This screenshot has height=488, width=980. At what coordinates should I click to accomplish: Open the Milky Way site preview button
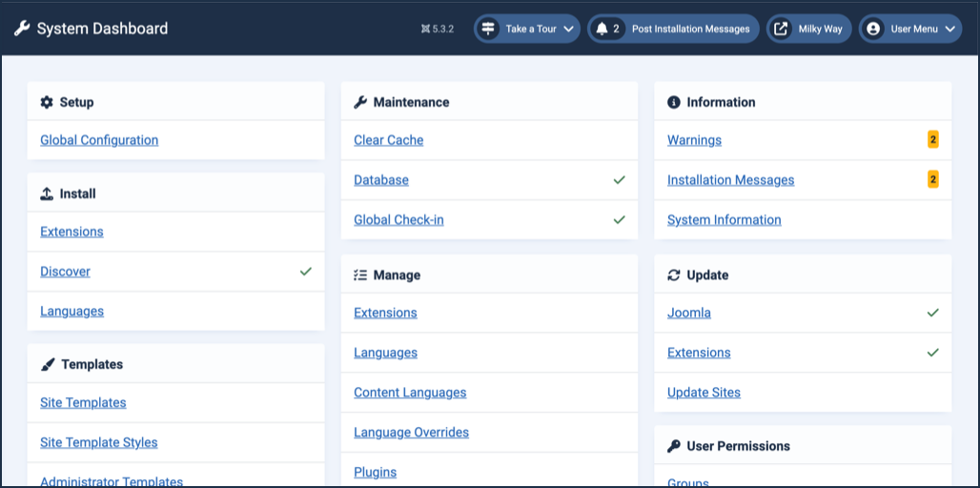coord(808,29)
